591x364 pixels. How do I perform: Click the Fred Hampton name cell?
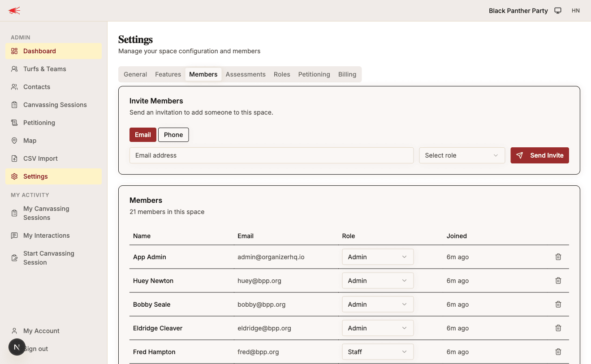pyautogui.click(x=154, y=352)
